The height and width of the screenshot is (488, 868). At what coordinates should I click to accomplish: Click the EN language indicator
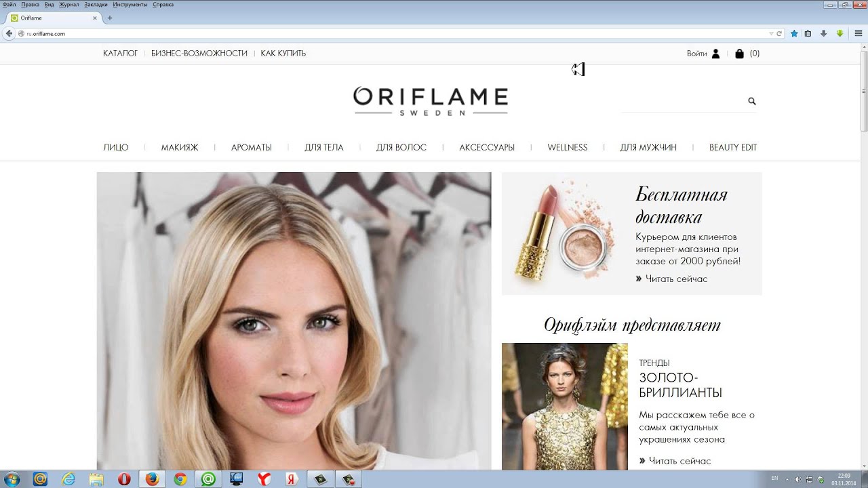tap(775, 479)
